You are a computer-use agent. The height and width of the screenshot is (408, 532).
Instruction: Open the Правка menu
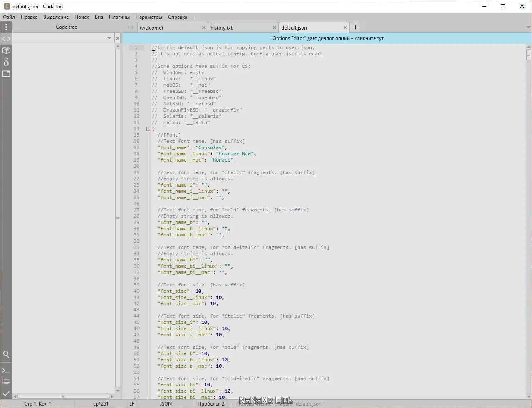(x=29, y=17)
